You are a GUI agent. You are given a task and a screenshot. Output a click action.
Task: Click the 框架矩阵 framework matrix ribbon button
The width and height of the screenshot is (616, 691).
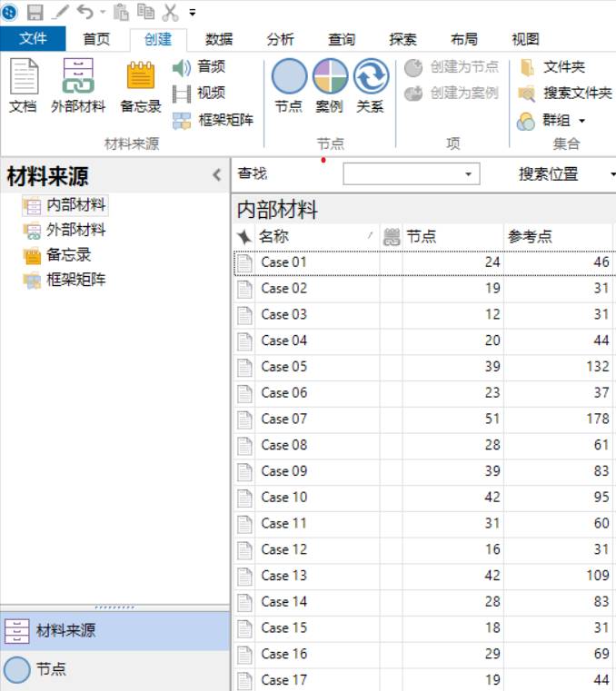[x=214, y=120]
